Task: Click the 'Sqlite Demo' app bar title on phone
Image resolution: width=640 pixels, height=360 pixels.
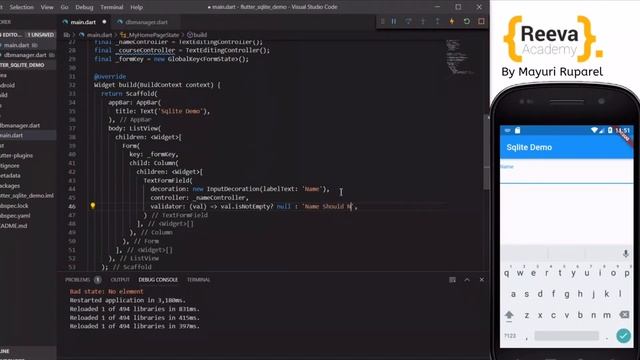Action: [x=529, y=147]
